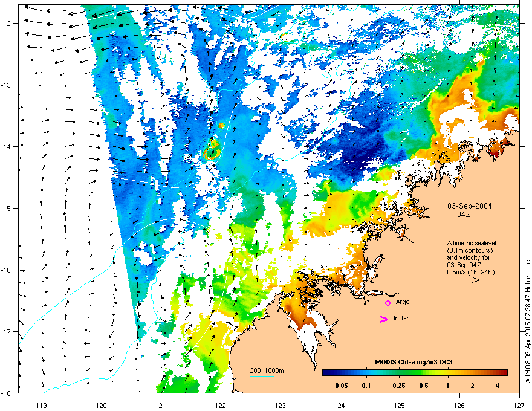Click the colorbar value label '0.05'
Screen dimensions: 532x411
(x=342, y=386)
